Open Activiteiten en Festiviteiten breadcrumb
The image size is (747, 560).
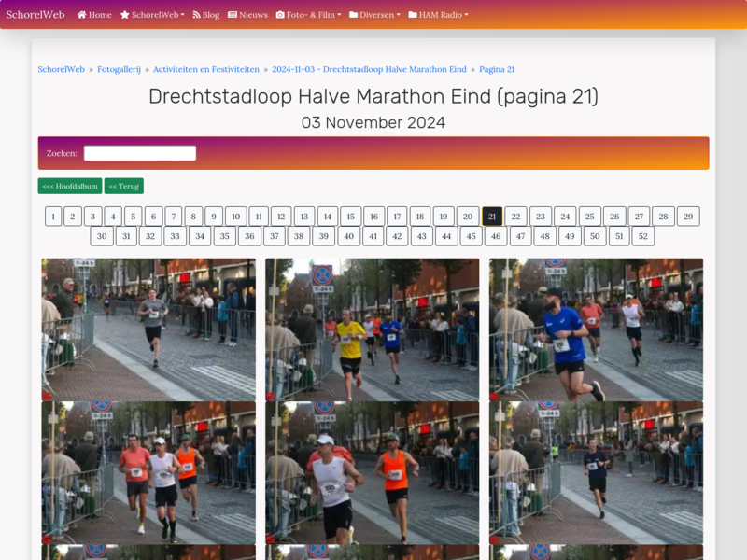click(206, 69)
